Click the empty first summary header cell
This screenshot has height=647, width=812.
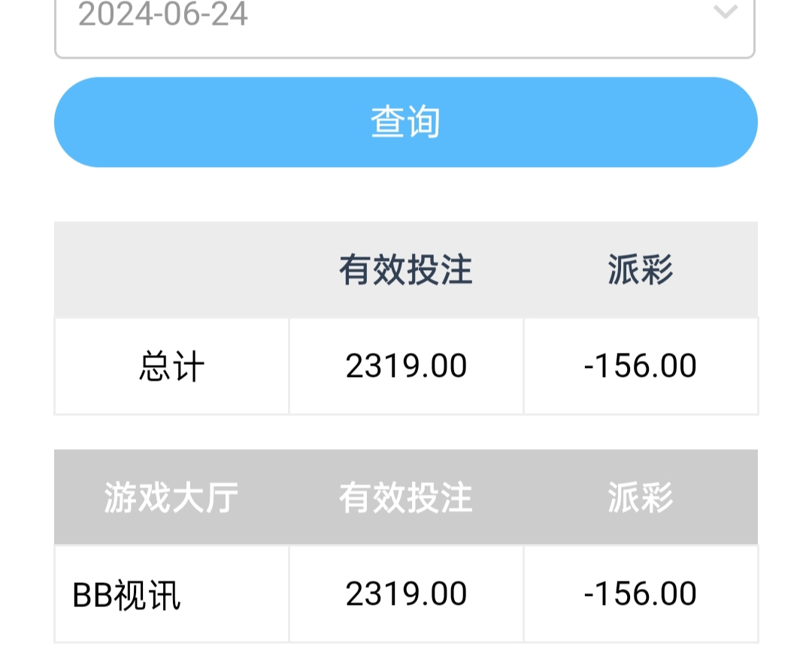point(171,270)
